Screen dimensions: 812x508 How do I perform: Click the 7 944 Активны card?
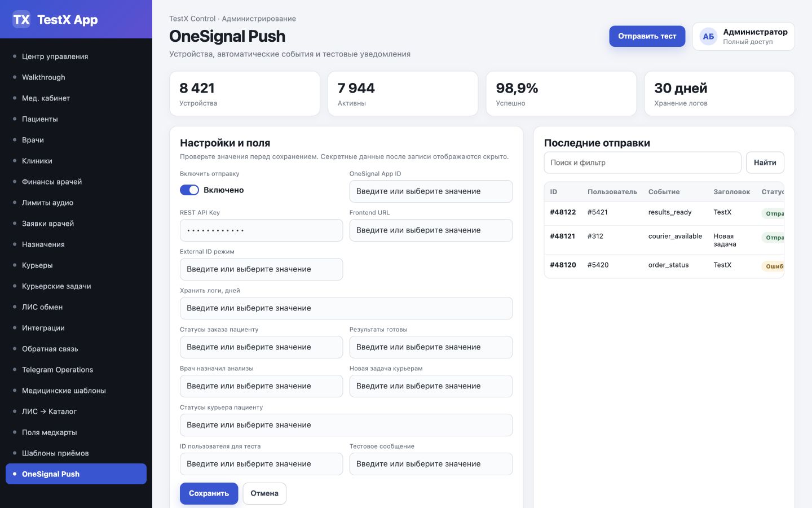[403, 94]
